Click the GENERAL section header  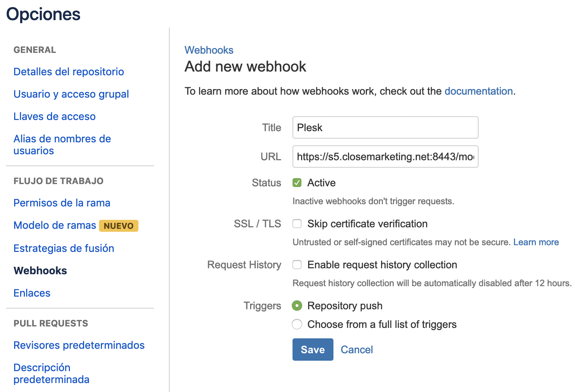pyautogui.click(x=35, y=50)
